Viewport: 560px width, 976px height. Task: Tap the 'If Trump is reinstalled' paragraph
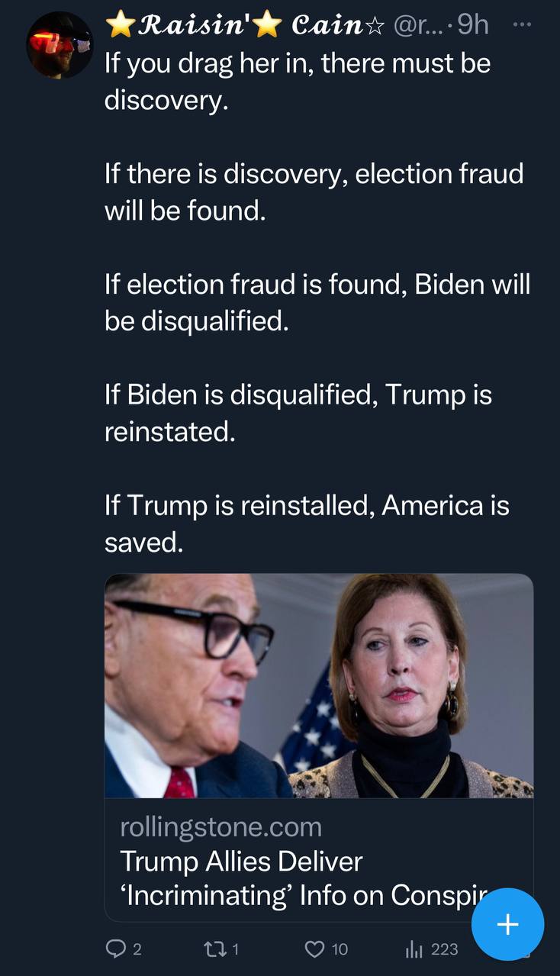coord(306,523)
